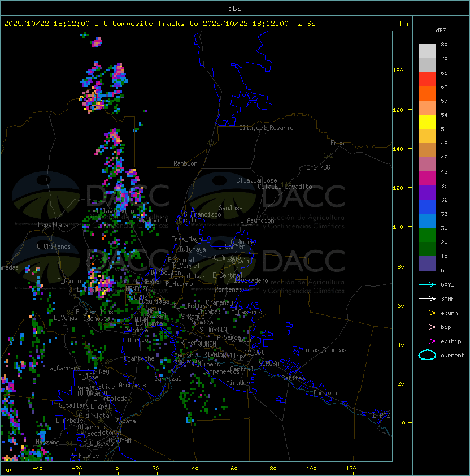Click the magenta eb+bip arrow symbol
The image size is (470, 476).
point(427,341)
